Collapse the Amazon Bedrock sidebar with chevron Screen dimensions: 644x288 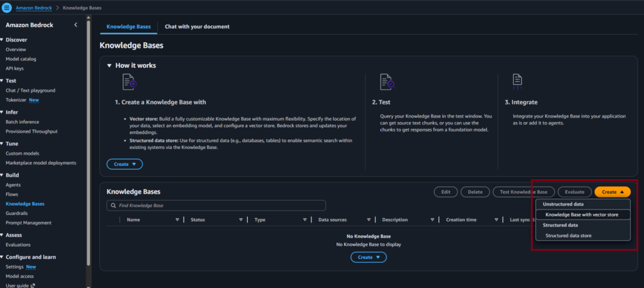point(75,25)
